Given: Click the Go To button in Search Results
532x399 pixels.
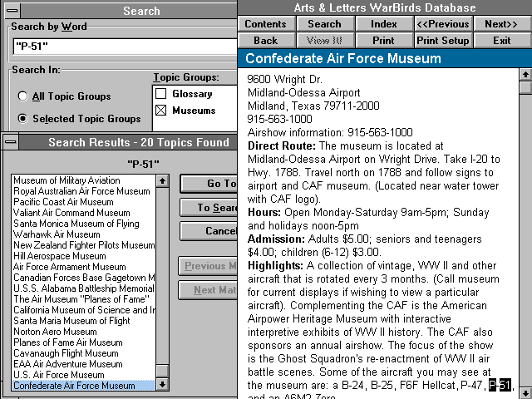Looking at the screenshot, I should pyautogui.click(x=209, y=184).
